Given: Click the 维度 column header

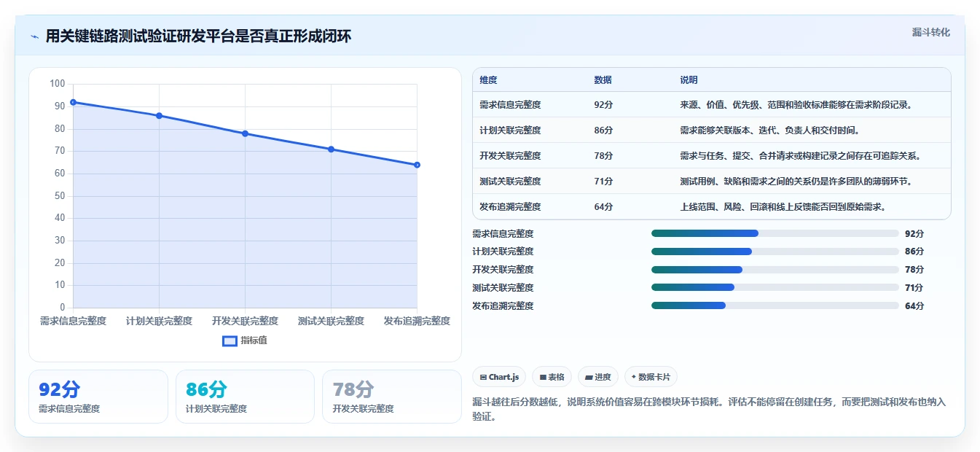Looking at the screenshot, I should pyautogui.click(x=489, y=80).
